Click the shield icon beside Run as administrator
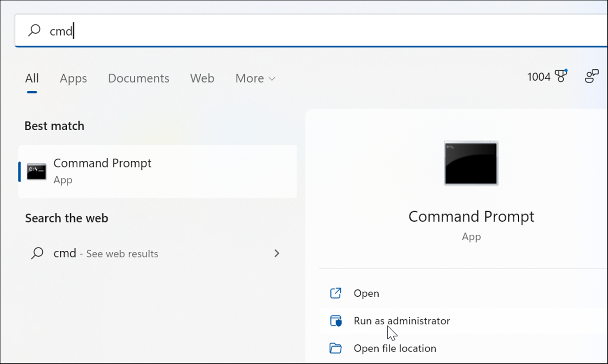The width and height of the screenshot is (608, 364). click(335, 321)
